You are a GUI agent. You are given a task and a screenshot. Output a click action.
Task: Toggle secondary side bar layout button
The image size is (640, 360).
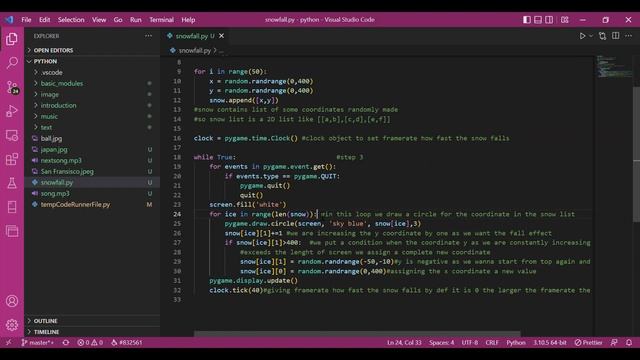point(549,20)
